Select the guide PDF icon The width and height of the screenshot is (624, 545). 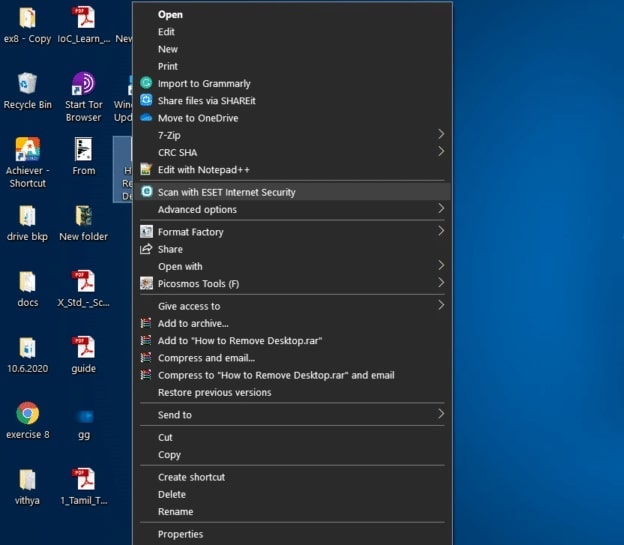pyautogui.click(x=84, y=347)
